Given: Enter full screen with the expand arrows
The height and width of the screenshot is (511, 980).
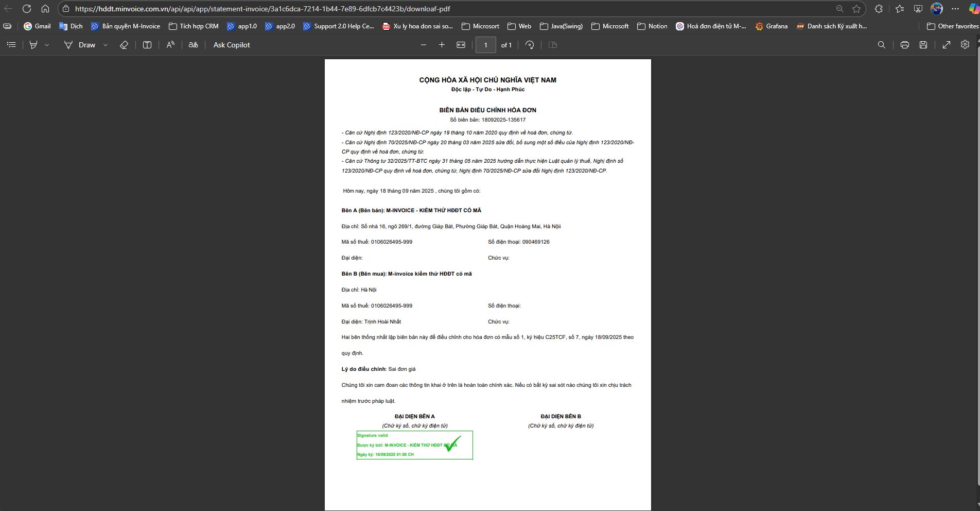Looking at the screenshot, I should 946,45.
